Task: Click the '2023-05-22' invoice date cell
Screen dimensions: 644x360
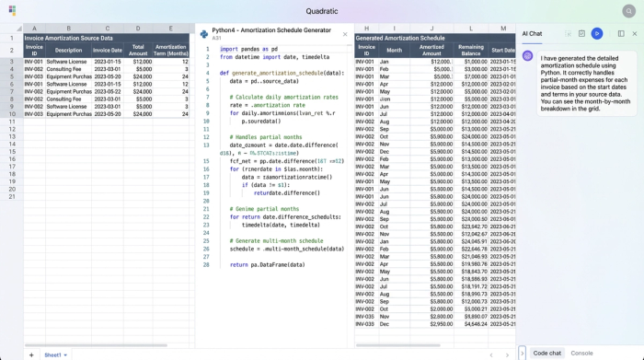Action: point(108,92)
